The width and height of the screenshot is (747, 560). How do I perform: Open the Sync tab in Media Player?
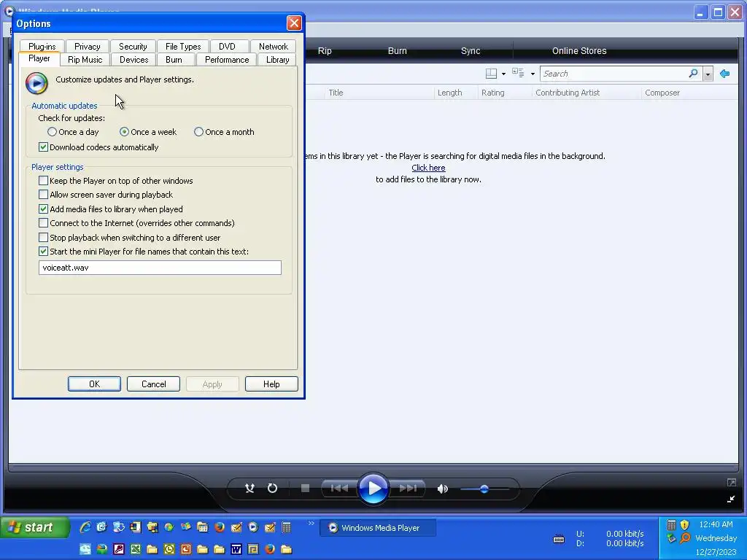click(471, 50)
